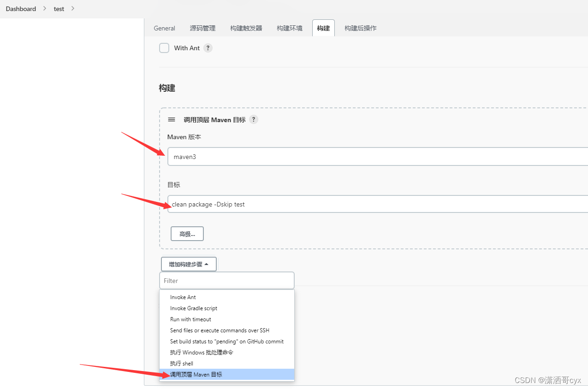
Task: Select Run with timeout build step
Action: click(227, 319)
